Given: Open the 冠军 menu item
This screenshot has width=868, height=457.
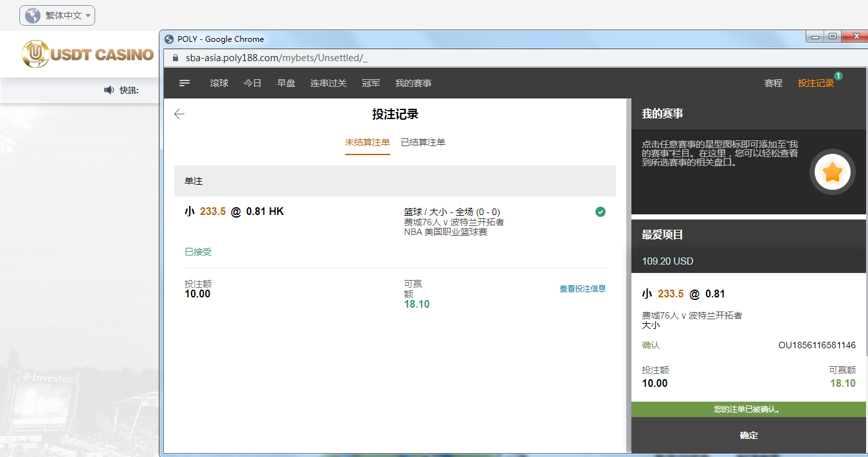Looking at the screenshot, I should 371,83.
